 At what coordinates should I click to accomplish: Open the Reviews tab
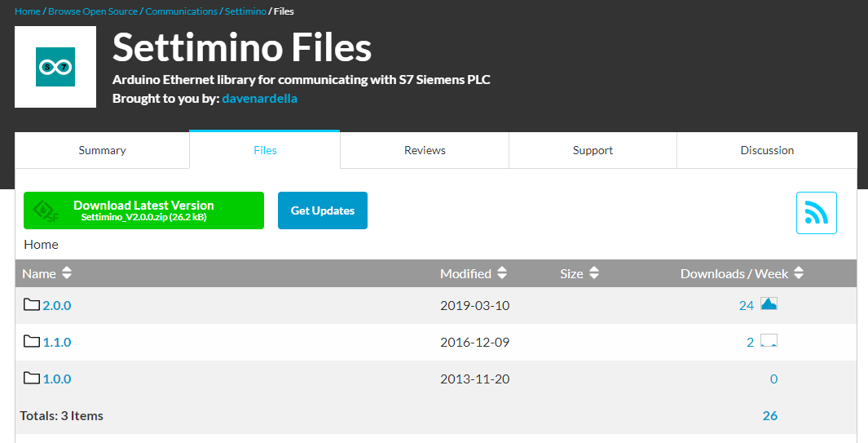[425, 150]
